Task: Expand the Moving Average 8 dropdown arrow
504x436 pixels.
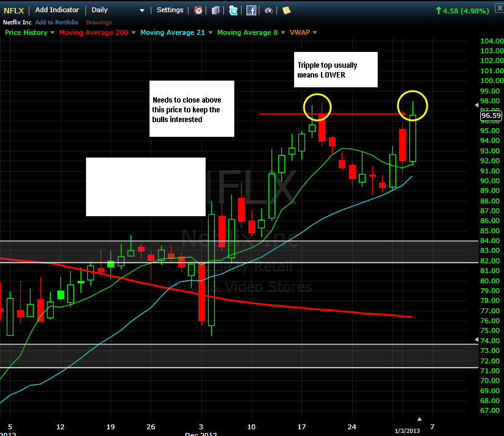Action: [283, 32]
